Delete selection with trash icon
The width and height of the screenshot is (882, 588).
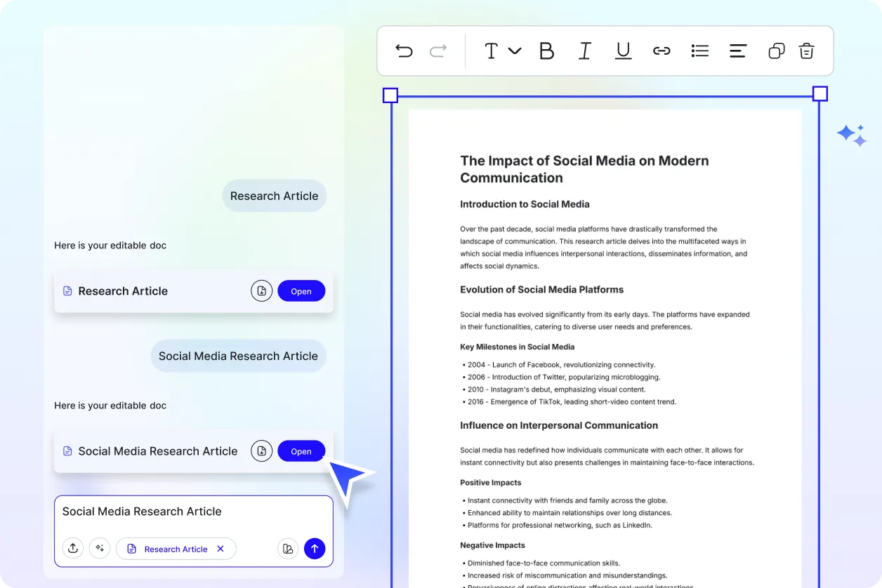pyautogui.click(x=807, y=51)
